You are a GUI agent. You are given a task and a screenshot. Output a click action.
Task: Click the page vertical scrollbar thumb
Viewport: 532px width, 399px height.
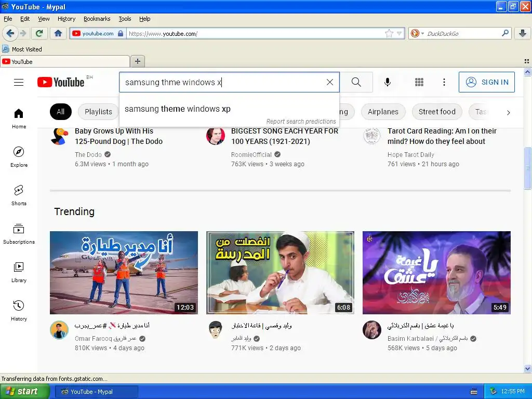click(x=527, y=168)
